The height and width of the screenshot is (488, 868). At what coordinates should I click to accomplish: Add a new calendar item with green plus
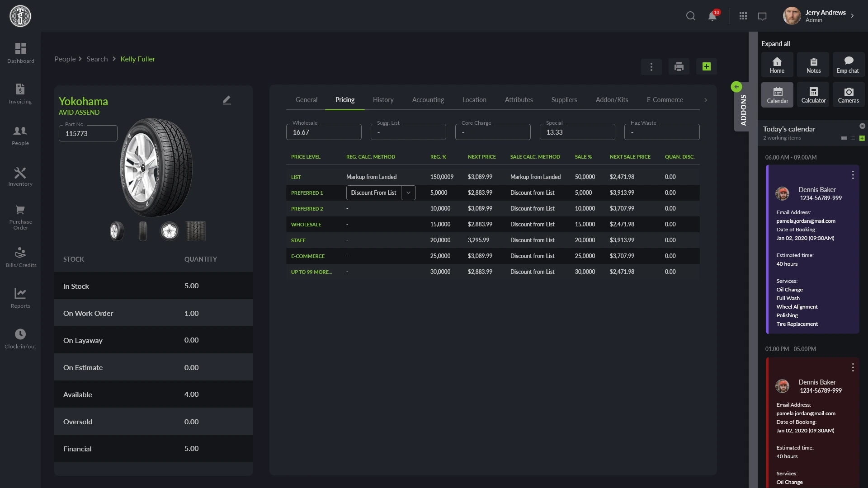point(862,138)
